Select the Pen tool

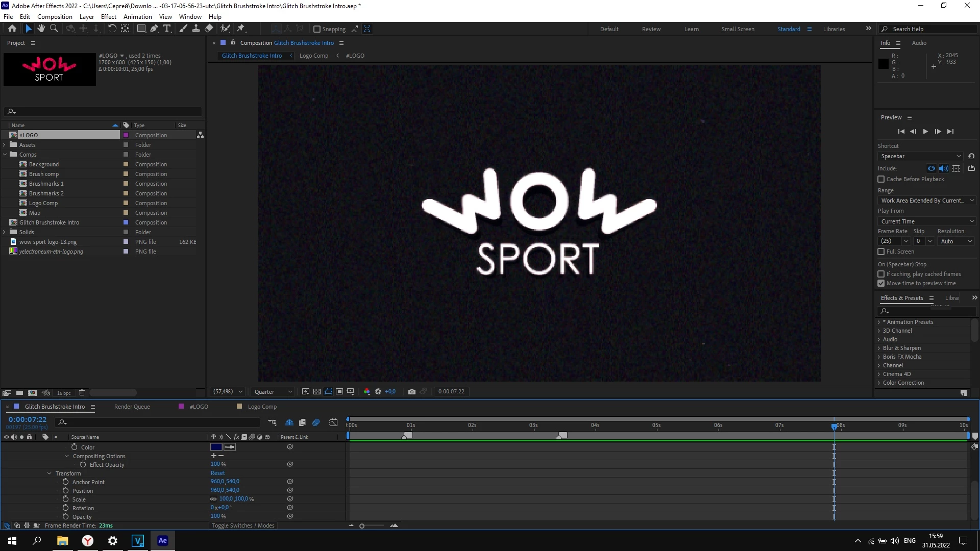tap(154, 29)
